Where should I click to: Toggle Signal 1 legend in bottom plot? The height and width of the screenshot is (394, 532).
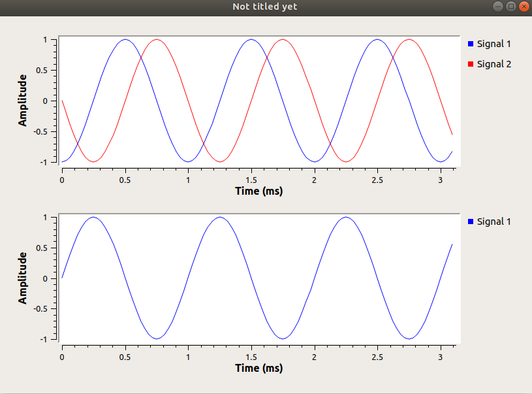(x=490, y=222)
